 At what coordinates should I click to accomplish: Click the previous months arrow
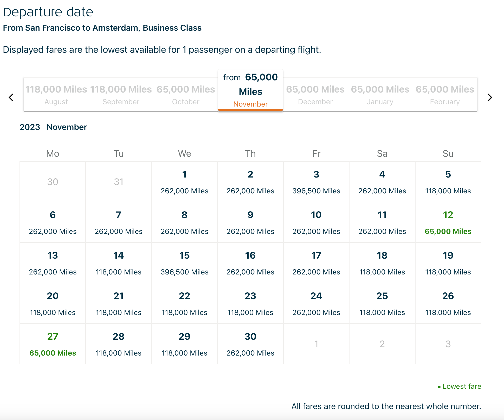pyautogui.click(x=11, y=97)
